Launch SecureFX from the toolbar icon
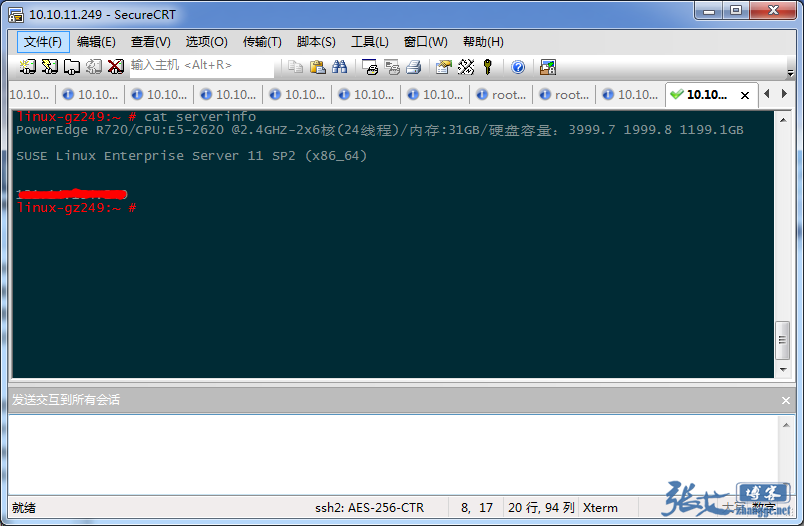The width and height of the screenshot is (804, 526). tap(548, 67)
